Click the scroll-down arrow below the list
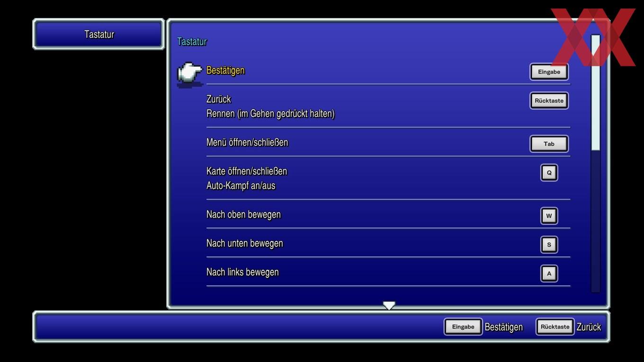The image size is (644, 362). (389, 305)
